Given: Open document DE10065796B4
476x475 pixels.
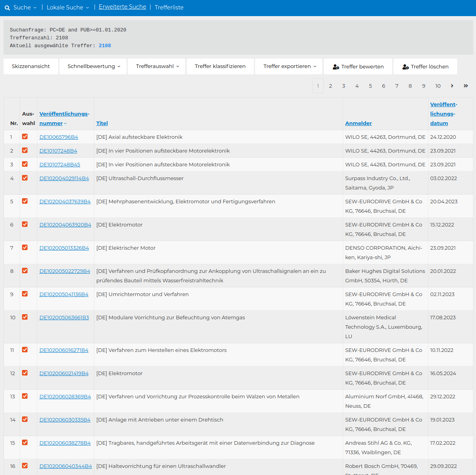Looking at the screenshot, I should (59, 137).
